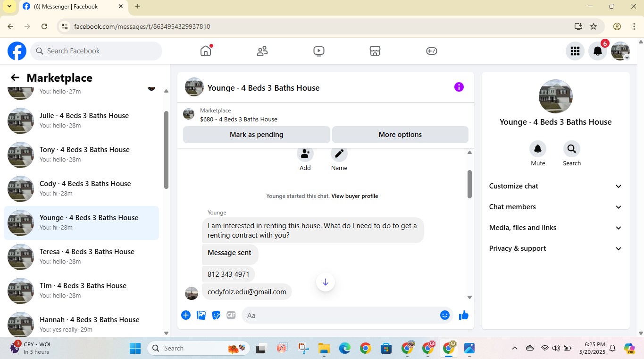Click the Windows taskbar Search box
Viewport: 644px width, 359px height.
click(x=199, y=349)
